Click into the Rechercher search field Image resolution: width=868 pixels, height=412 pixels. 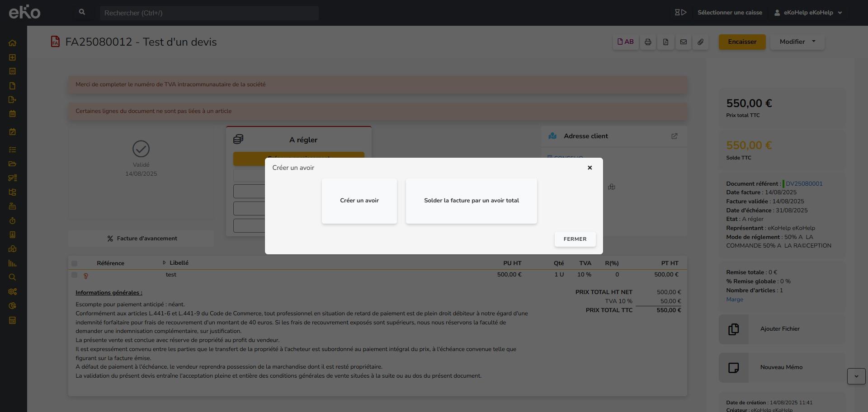pyautogui.click(x=209, y=13)
